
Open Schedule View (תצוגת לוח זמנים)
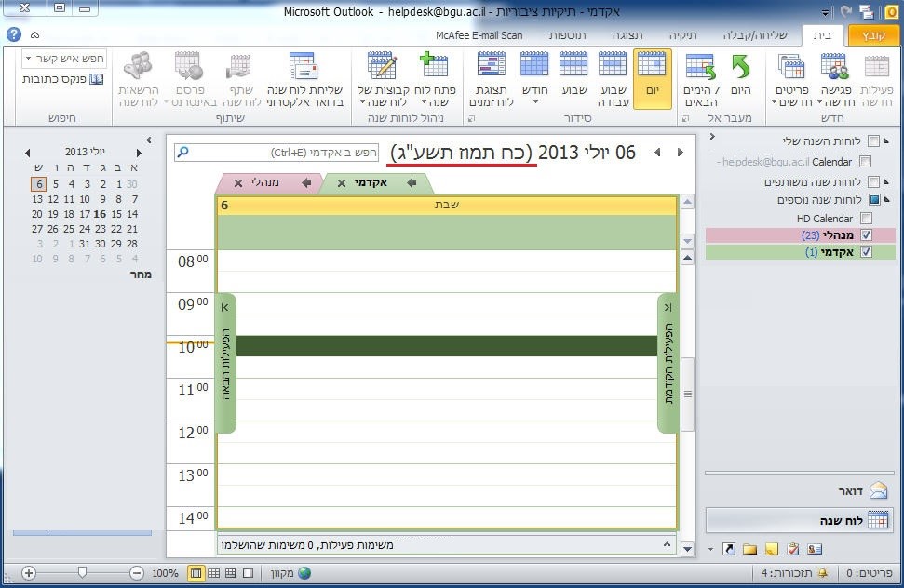click(x=492, y=79)
